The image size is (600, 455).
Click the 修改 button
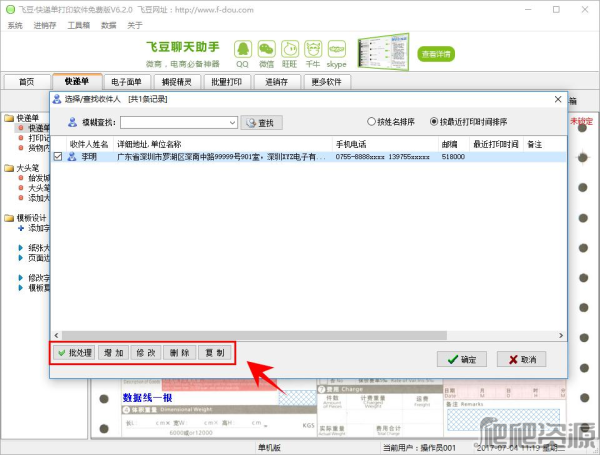coord(146,352)
